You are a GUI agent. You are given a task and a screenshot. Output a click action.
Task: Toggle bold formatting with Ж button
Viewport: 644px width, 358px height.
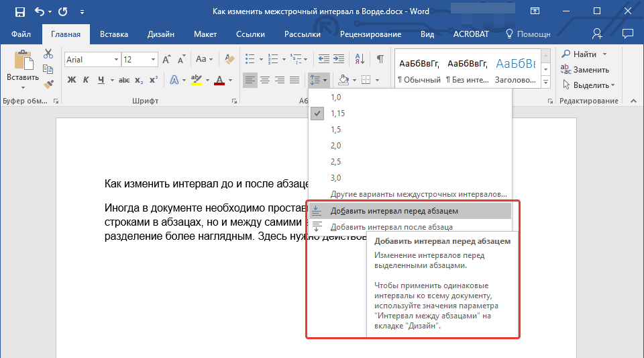[72, 81]
